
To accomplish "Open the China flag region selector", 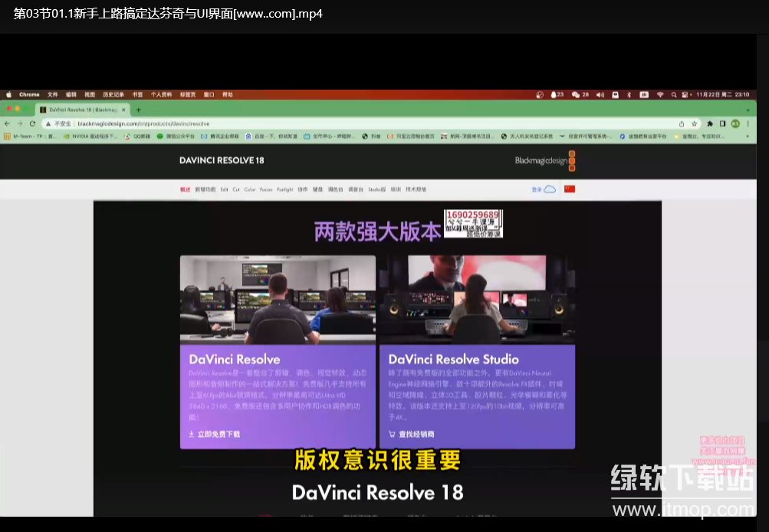I will (570, 189).
